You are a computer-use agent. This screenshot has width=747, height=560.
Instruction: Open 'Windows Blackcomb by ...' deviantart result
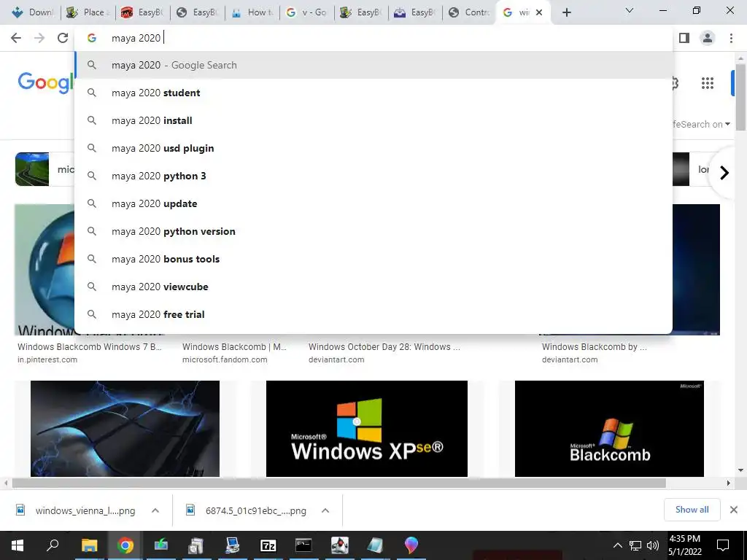[x=595, y=346]
